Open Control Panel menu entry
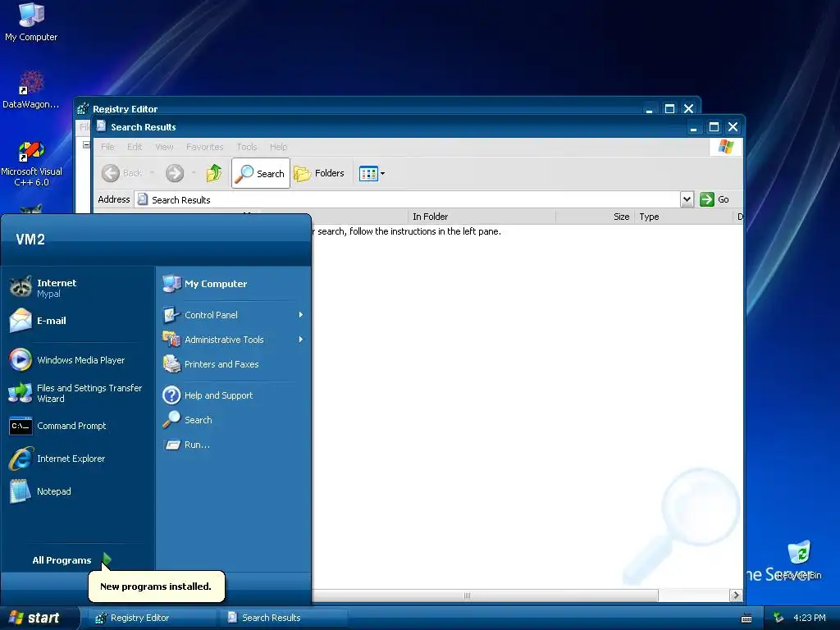The height and width of the screenshot is (630, 840). [x=233, y=315]
